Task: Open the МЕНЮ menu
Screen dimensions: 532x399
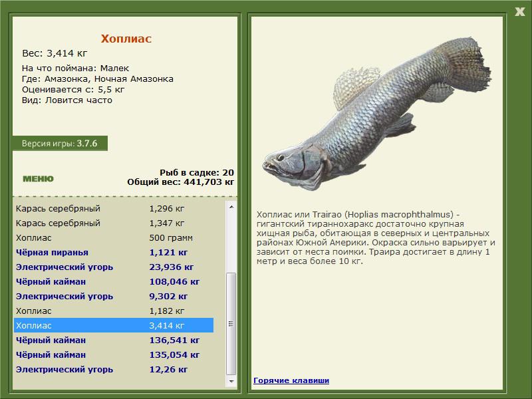Action: (x=38, y=179)
